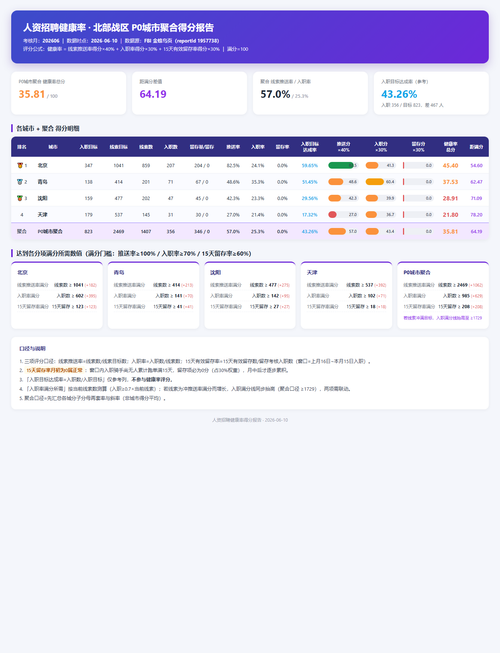
Task: Click the purple ≥1729 note in aggregate card
Action: tap(443, 318)
